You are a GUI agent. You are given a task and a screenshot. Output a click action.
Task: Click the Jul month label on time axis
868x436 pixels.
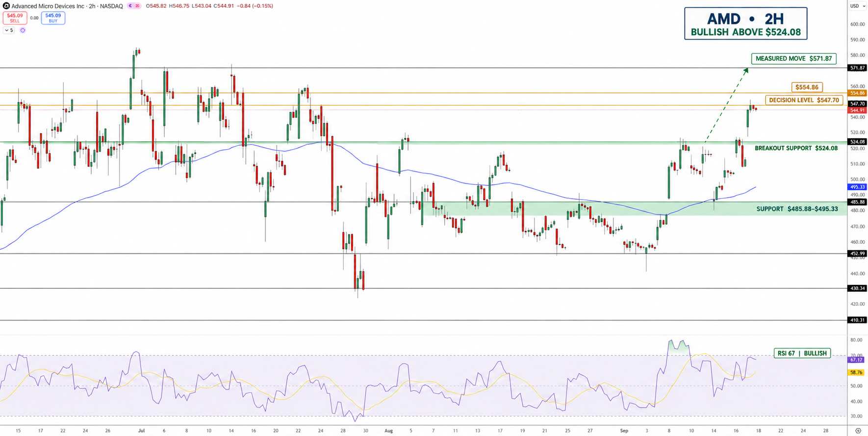(x=141, y=431)
